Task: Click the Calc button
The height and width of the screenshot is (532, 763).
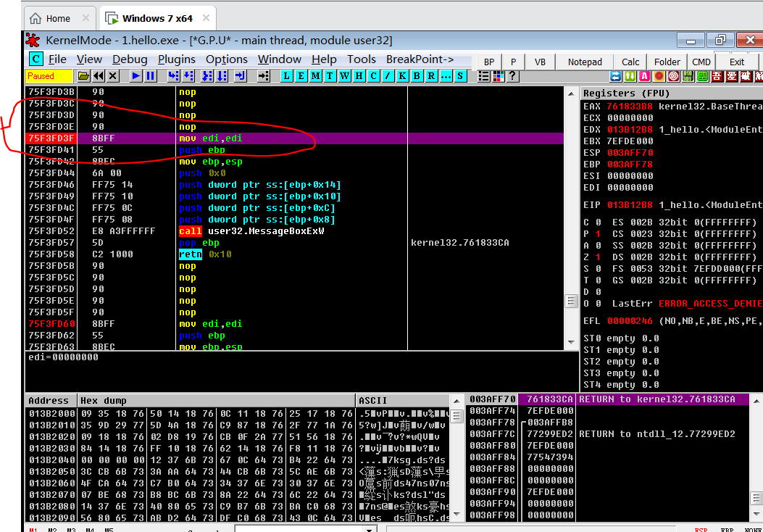Action: tap(630, 62)
